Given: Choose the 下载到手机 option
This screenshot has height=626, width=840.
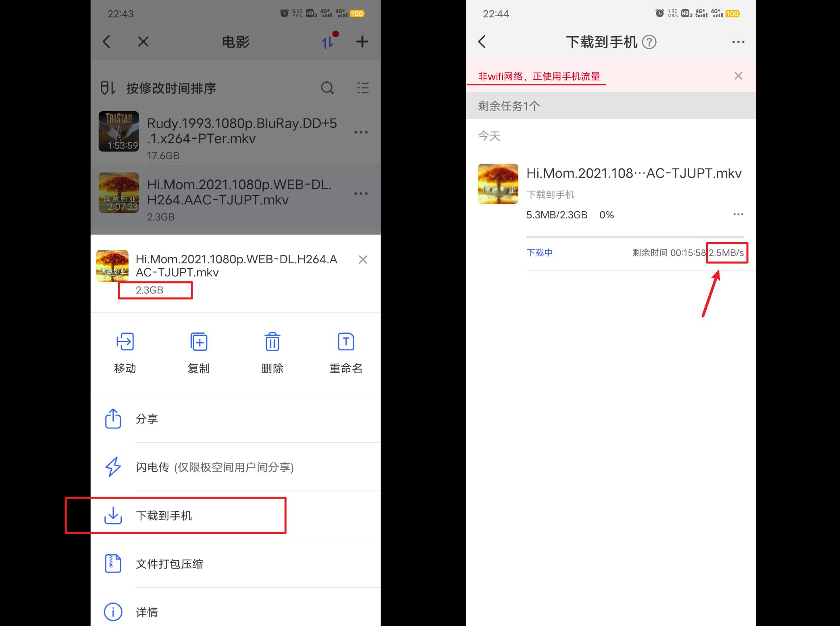Looking at the screenshot, I should click(165, 515).
